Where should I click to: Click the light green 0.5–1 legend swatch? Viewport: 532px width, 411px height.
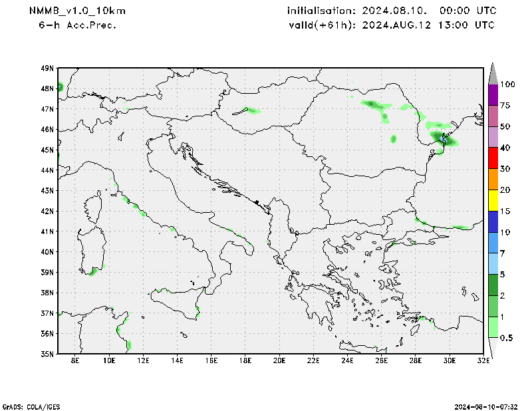[493, 327]
